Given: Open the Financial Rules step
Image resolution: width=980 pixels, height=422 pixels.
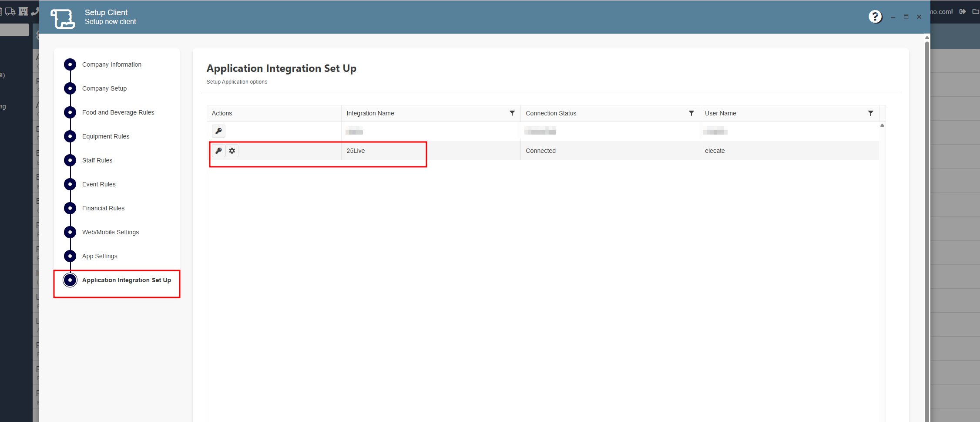Looking at the screenshot, I should [x=104, y=208].
